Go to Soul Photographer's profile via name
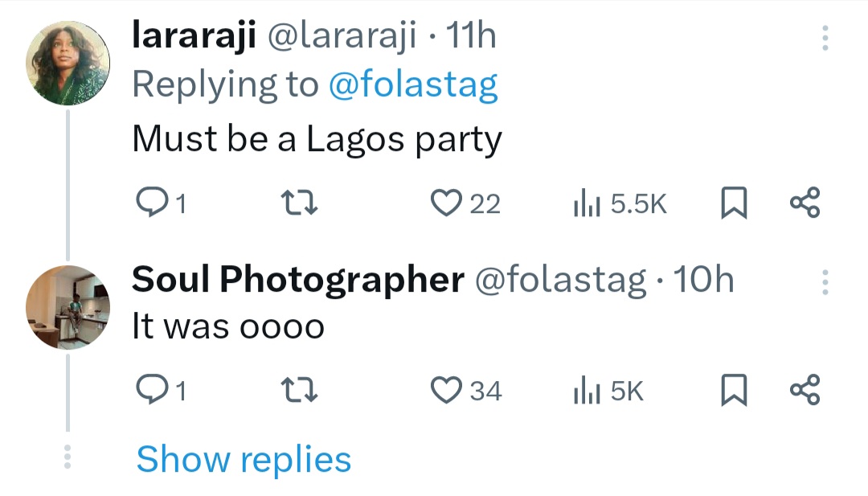 tap(297, 280)
